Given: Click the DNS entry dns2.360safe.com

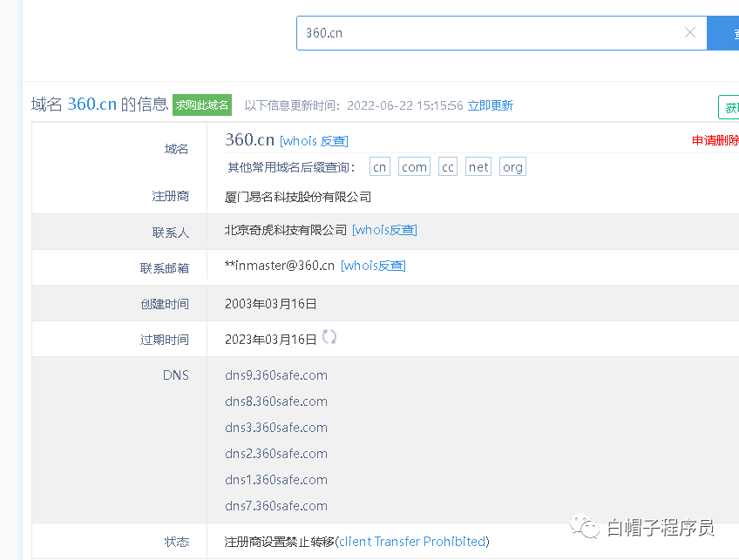Looking at the screenshot, I should (x=276, y=454).
